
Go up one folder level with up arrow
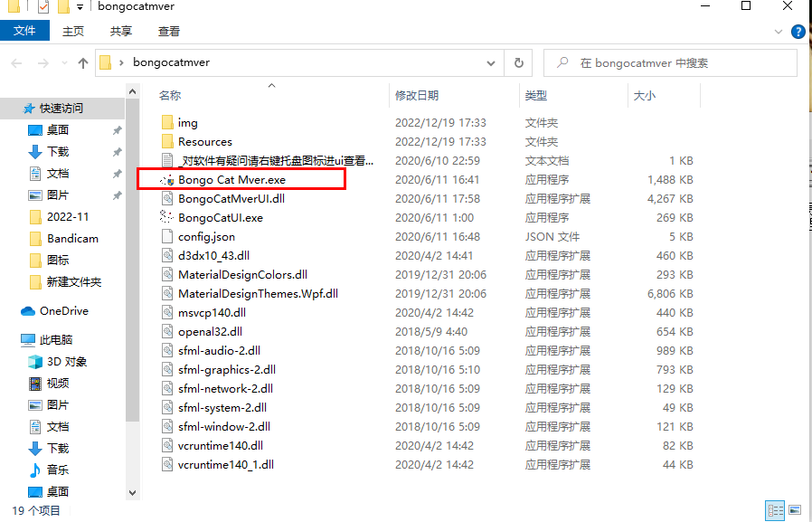click(83, 63)
